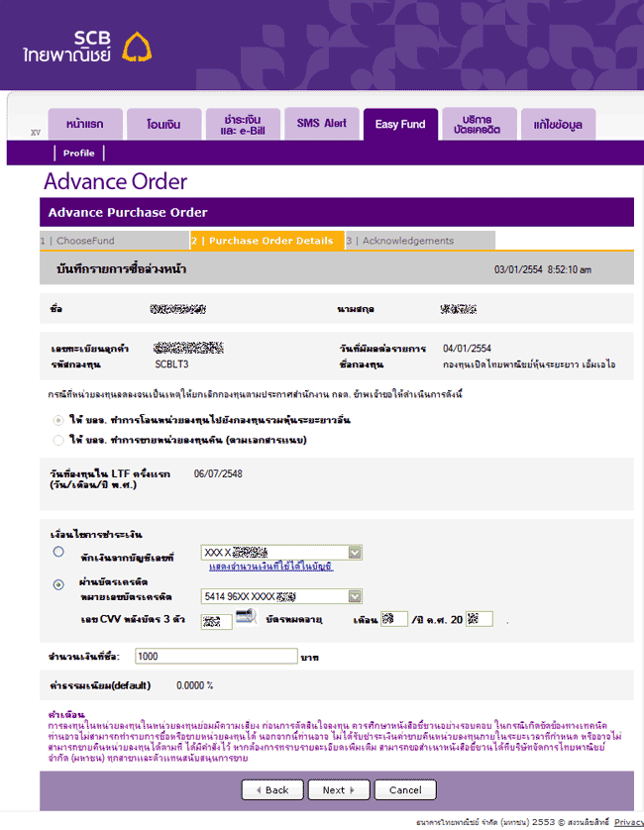Click the Cancel button

click(x=404, y=789)
